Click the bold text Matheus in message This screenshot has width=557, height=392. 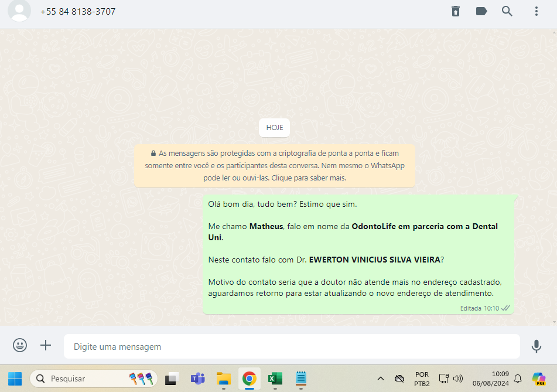(x=266, y=226)
